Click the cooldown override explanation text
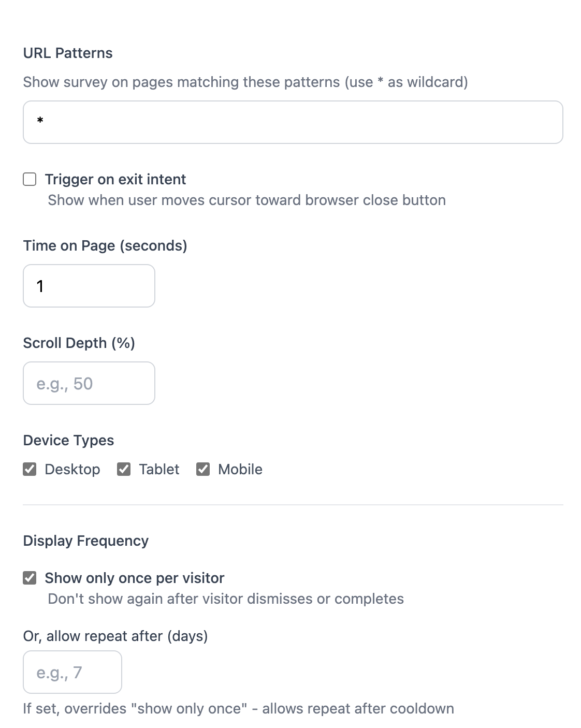 tap(238, 708)
